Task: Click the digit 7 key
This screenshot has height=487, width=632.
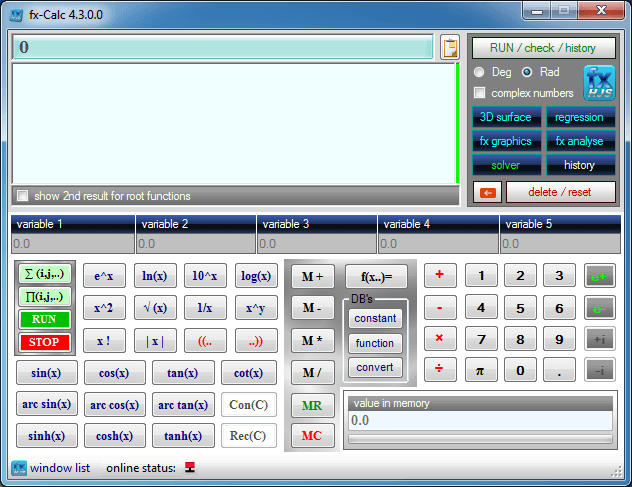Action: (481, 339)
